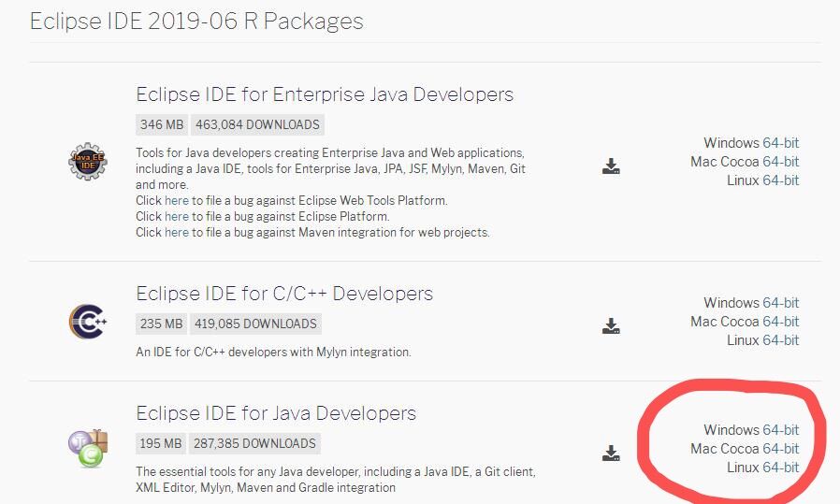Click 'The essential tools for any Java developer' text
This screenshot has width=840, height=504.
pyautogui.click(x=336, y=480)
